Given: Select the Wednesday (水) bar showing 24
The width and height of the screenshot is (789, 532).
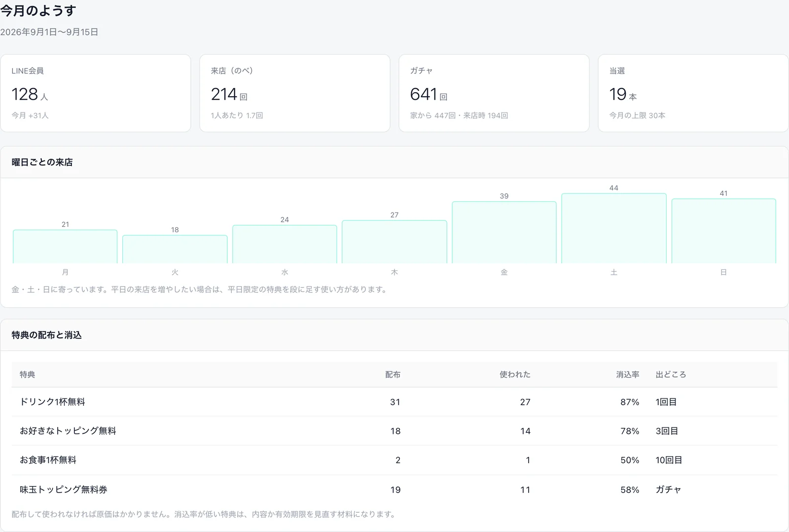Looking at the screenshot, I should (x=285, y=244).
